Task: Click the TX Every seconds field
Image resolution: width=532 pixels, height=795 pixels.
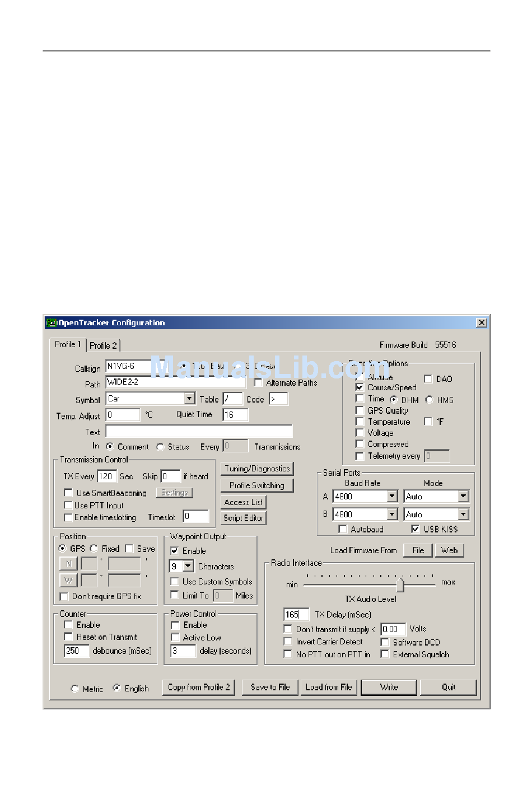Action: [x=106, y=476]
